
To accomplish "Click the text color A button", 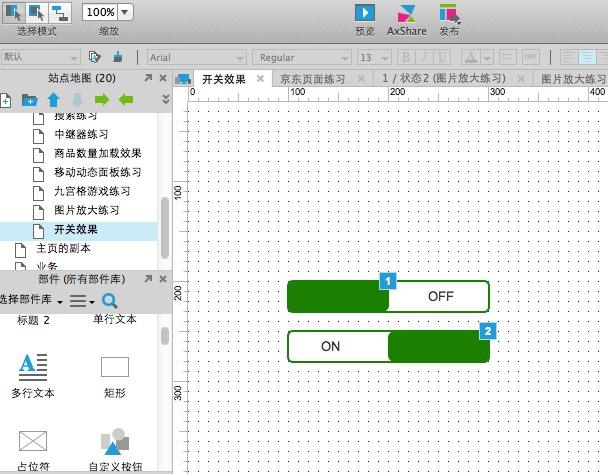I will point(471,57).
